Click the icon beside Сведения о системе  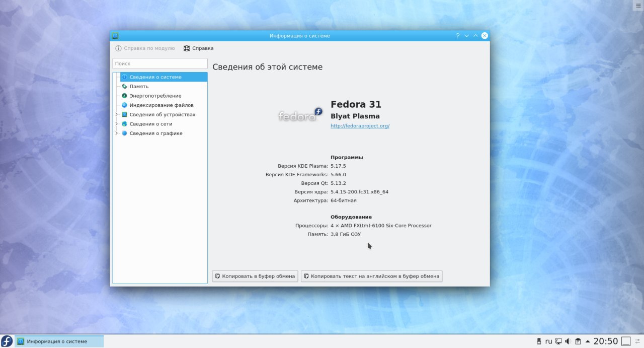coord(124,77)
